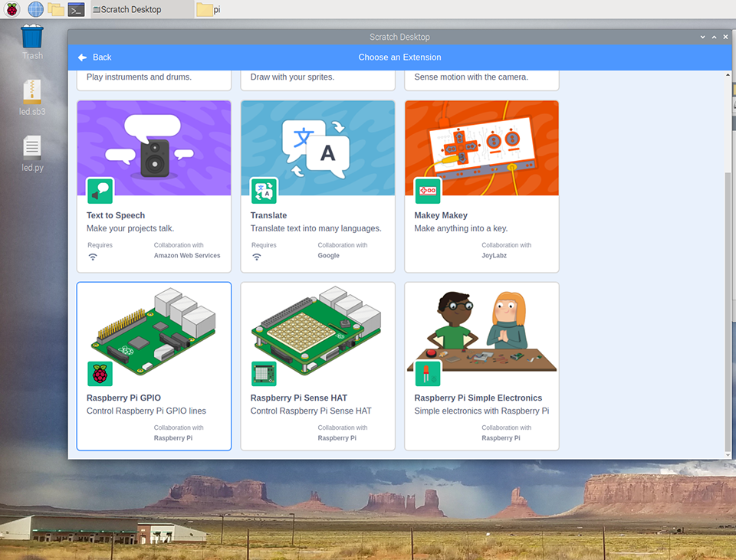Close the Scratch Desktop window
The height and width of the screenshot is (560, 736).
click(725, 37)
